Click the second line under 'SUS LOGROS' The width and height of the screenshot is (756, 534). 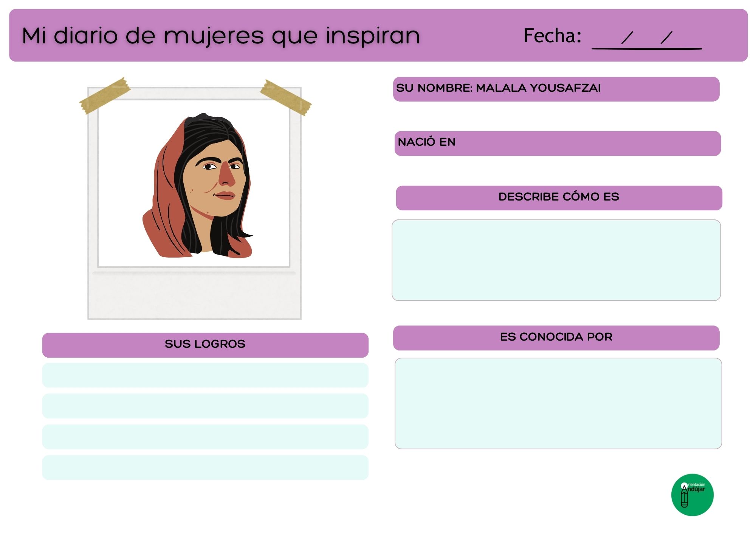click(205, 406)
